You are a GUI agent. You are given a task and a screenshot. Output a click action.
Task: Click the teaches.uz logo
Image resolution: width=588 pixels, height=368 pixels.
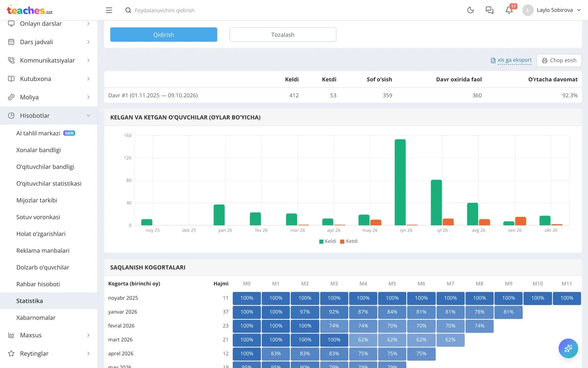tap(29, 10)
